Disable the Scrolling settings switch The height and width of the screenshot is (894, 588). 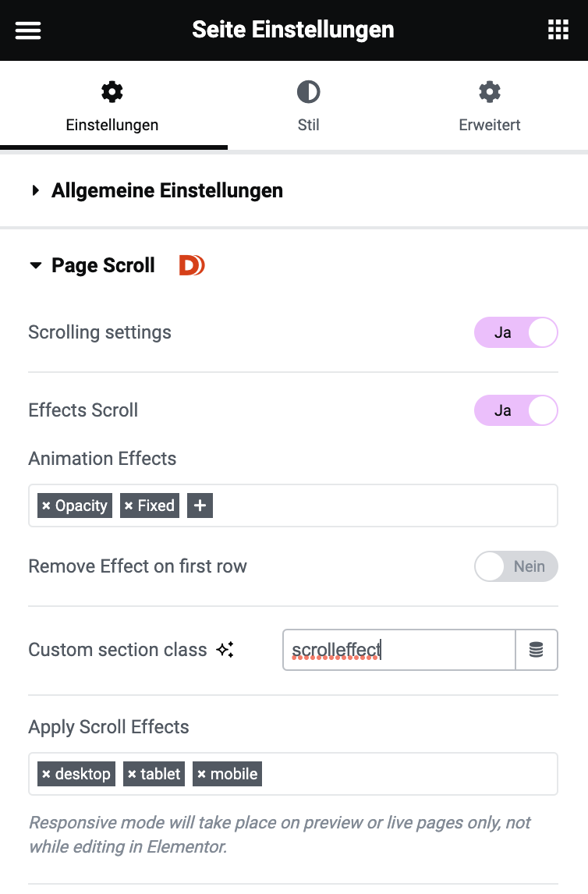515,332
